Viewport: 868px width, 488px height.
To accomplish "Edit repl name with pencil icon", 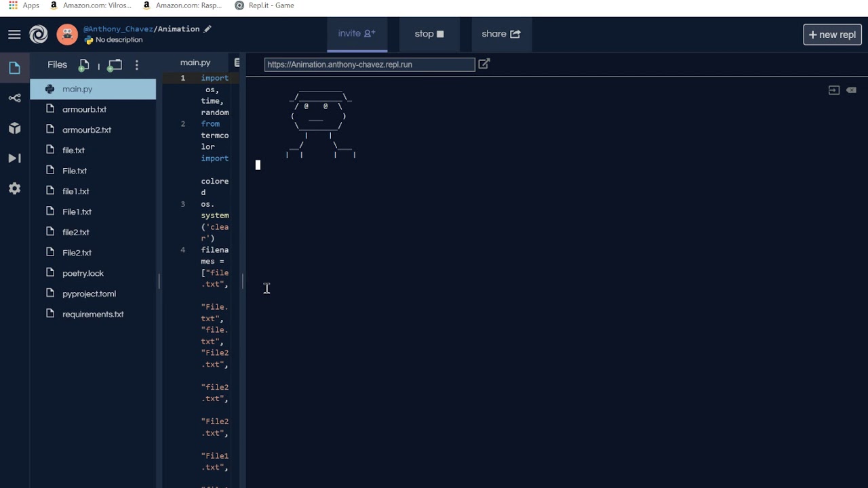I will pyautogui.click(x=208, y=29).
